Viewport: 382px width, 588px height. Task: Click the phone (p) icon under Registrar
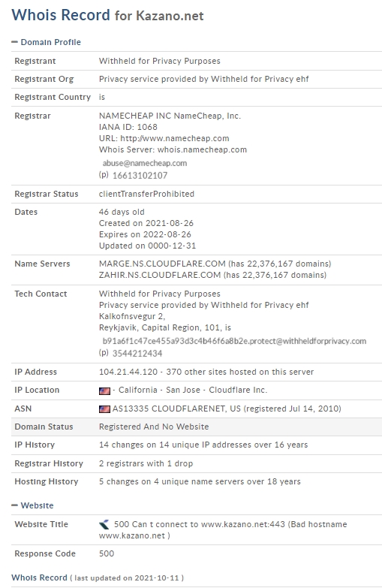(x=104, y=175)
